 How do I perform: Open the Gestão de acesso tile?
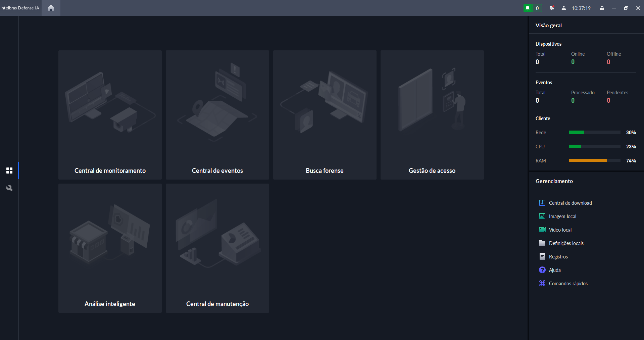coord(432,115)
